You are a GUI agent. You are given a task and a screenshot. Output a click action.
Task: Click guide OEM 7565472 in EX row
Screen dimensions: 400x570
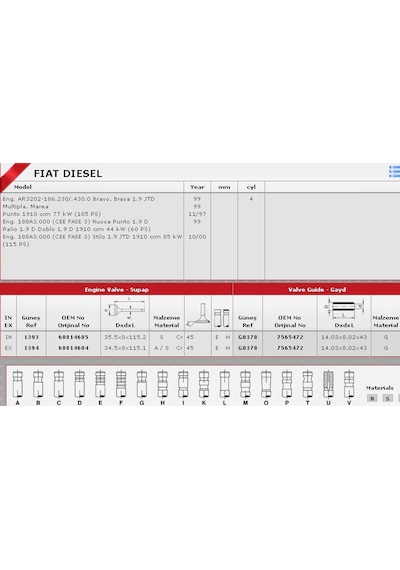(290, 348)
